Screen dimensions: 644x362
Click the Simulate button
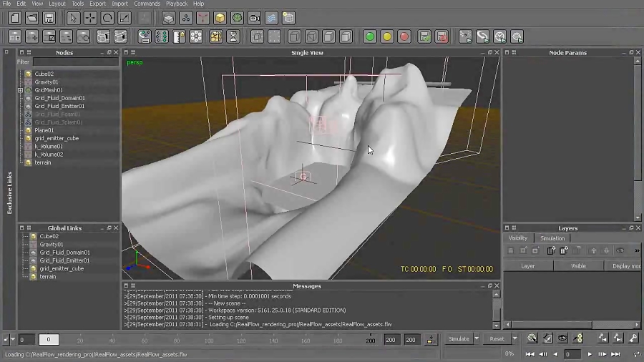tap(459, 339)
